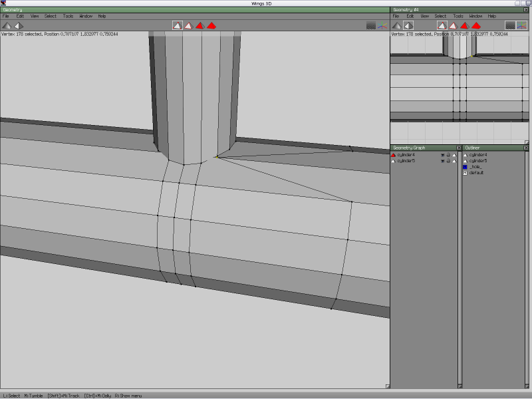Viewport: 532px width, 399px height.
Task: Toggle lock for cylinder5 in Geometry Graph
Action: tap(448, 161)
